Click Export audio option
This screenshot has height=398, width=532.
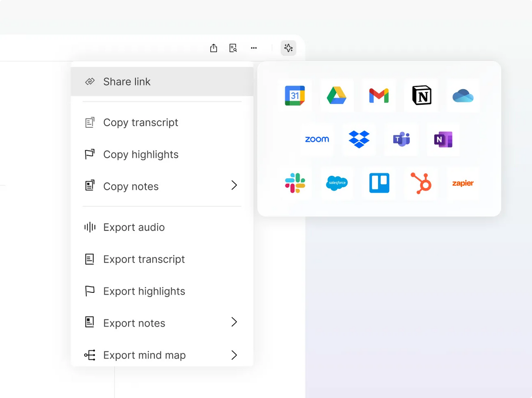tap(134, 227)
